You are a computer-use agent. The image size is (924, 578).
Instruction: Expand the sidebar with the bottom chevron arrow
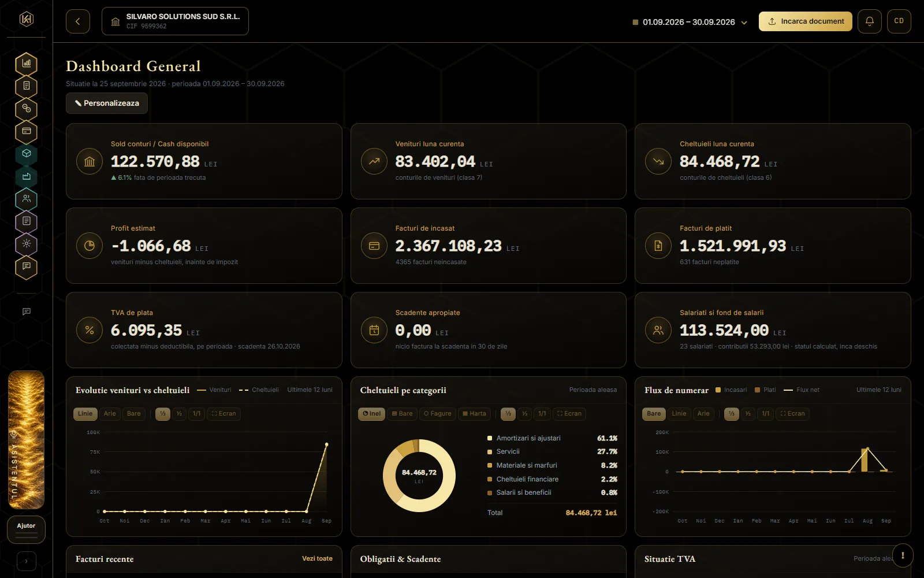pos(27,561)
